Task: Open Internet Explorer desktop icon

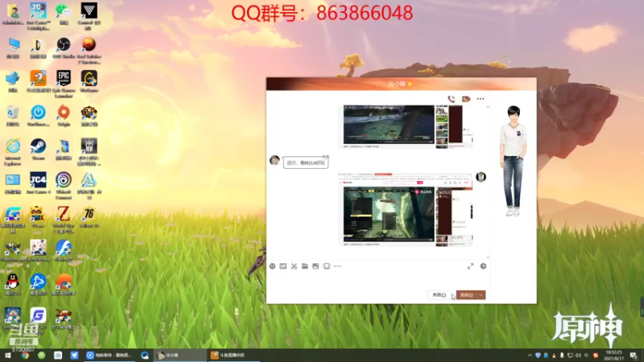Action: [x=13, y=152]
